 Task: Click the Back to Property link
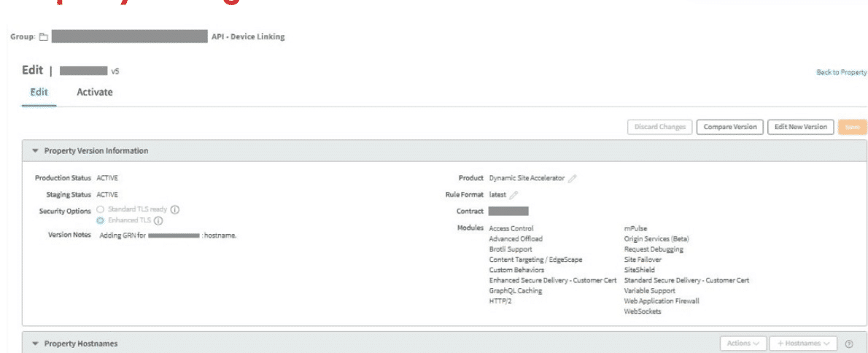click(841, 73)
